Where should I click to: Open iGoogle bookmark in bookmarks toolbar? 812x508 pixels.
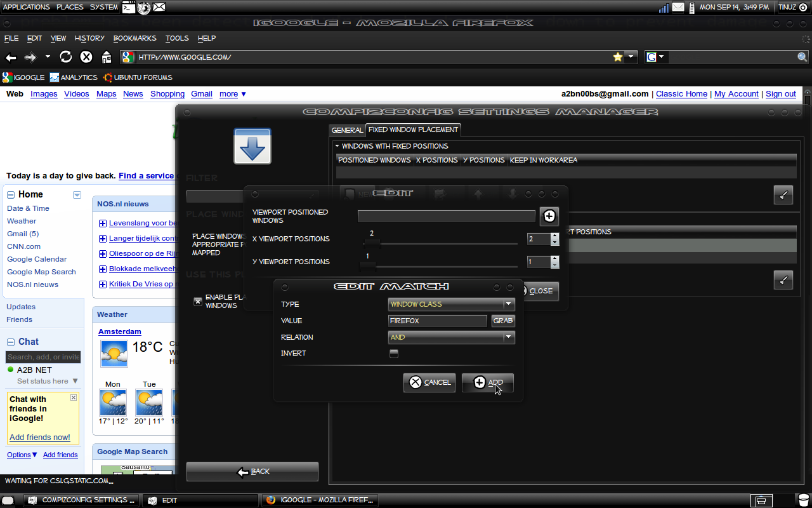[23, 77]
